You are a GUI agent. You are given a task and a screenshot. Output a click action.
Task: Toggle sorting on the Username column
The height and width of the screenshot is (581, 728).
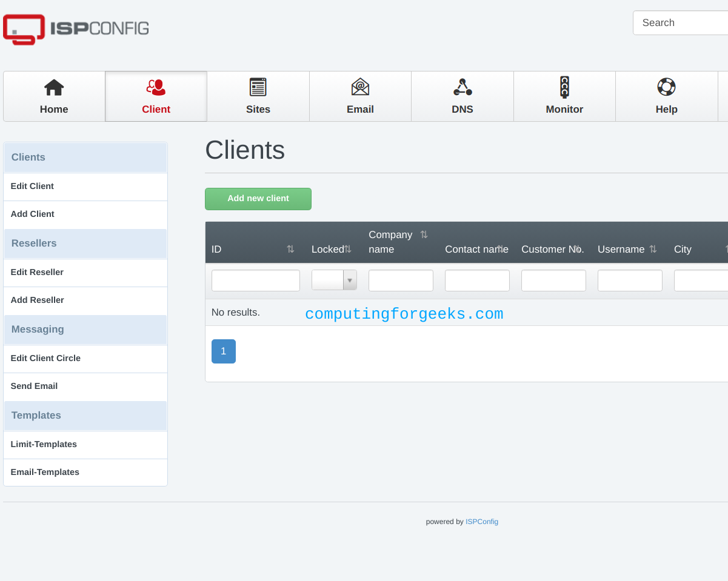tap(653, 248)
